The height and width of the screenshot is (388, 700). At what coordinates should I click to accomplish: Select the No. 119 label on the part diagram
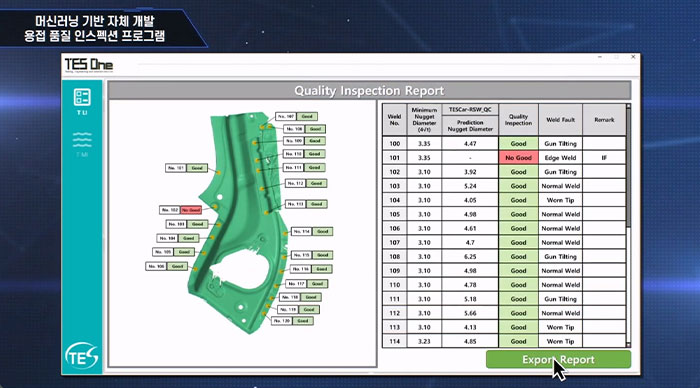tap(299, 309)
